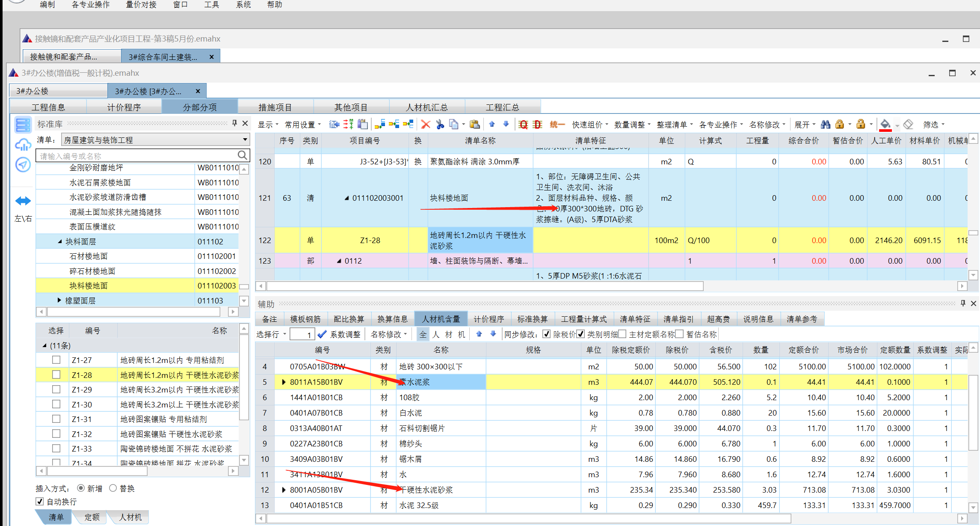Screen dimensions: 980x526
Task: Click the first yellow-blue insert row icon
Action: coord(380,125)
